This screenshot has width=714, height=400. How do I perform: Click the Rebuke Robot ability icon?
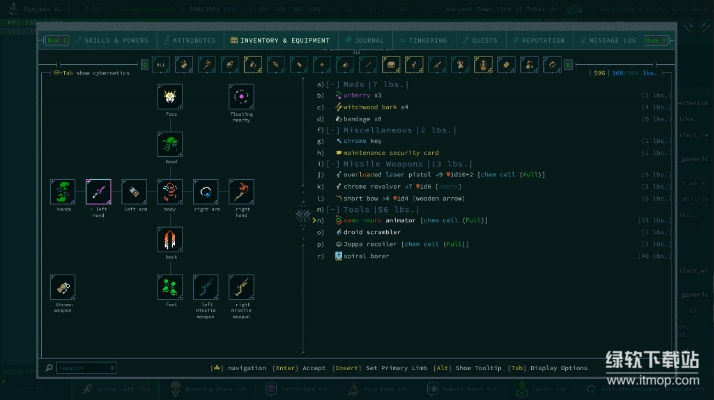[x=433, y=389]
